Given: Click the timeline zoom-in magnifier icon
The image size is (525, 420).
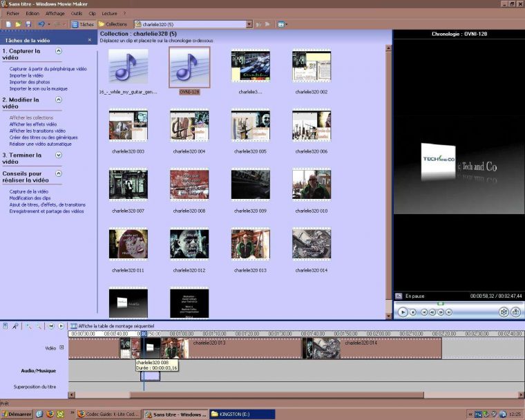Looking at the screenshot, I should (29, 325).
